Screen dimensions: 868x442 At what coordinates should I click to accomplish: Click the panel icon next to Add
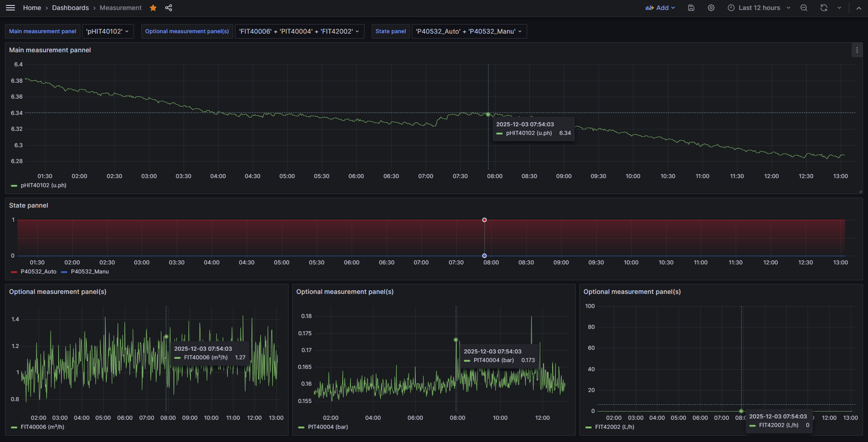click(649, 8)
